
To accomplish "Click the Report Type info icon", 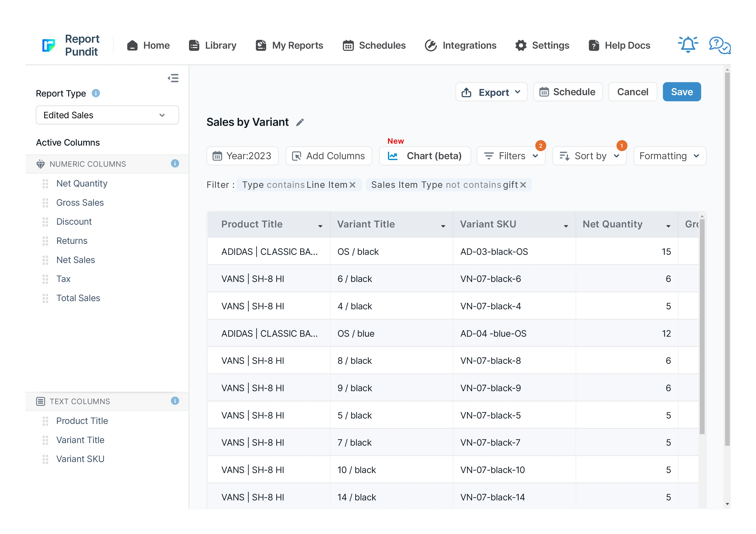I will 96,93.
